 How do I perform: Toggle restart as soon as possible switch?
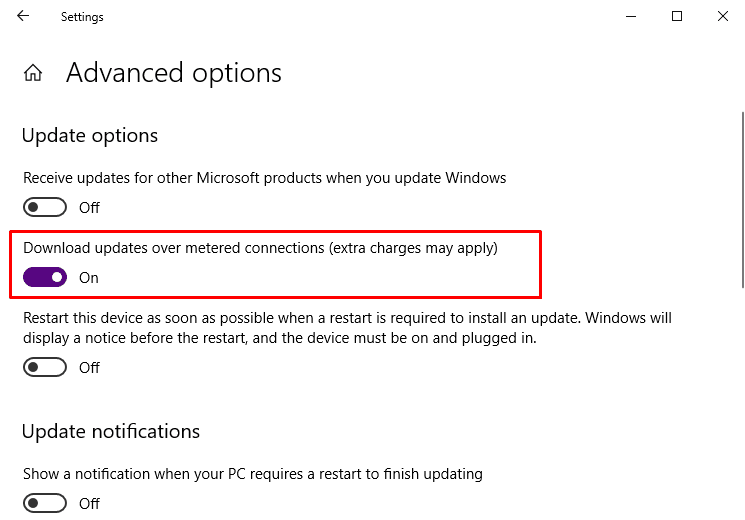[45, 367]
